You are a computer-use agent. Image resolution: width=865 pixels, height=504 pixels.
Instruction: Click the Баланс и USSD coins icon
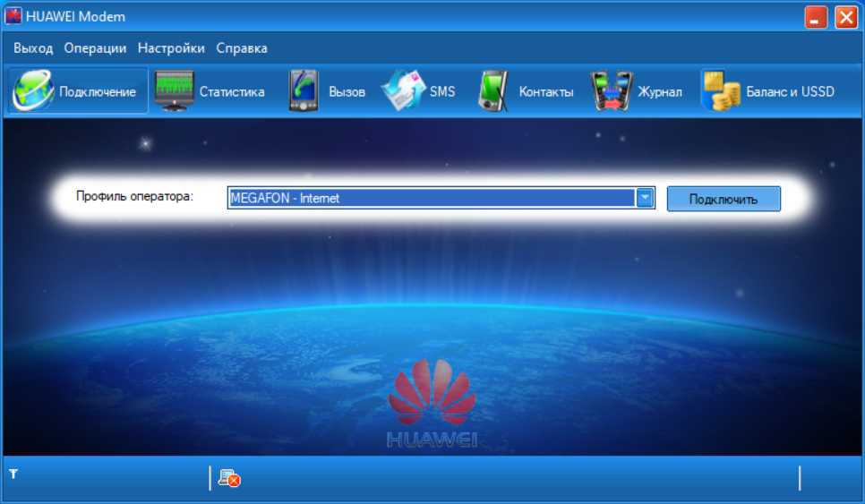719,91
